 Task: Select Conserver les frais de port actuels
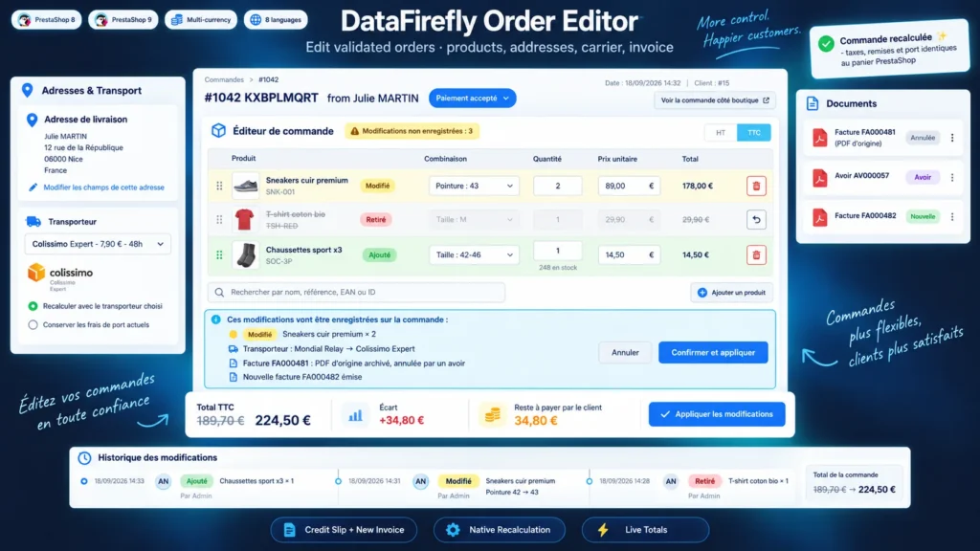(33, 325)
